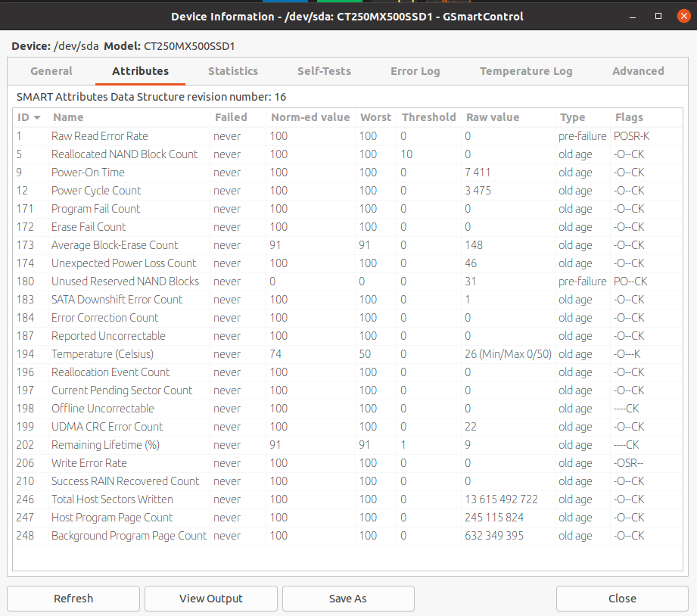The width and height of the screenshot is (697, 616).
Task: Open the Statistics tab
Action: click(233, 71)
